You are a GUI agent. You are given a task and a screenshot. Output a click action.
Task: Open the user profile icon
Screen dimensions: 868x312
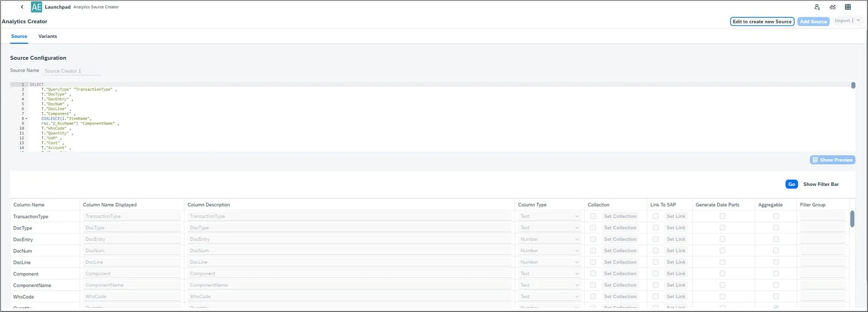817,7
